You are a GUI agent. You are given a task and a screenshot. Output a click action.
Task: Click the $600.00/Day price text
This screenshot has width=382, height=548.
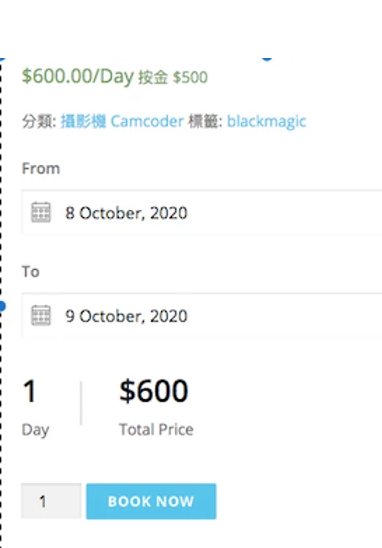click(78, 76)
